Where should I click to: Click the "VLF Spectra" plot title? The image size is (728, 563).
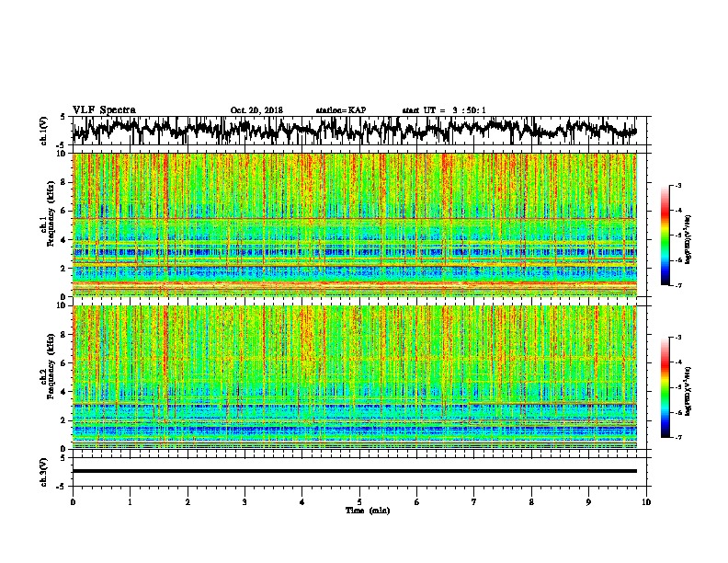pyautogui.click(x=104, y=110)
